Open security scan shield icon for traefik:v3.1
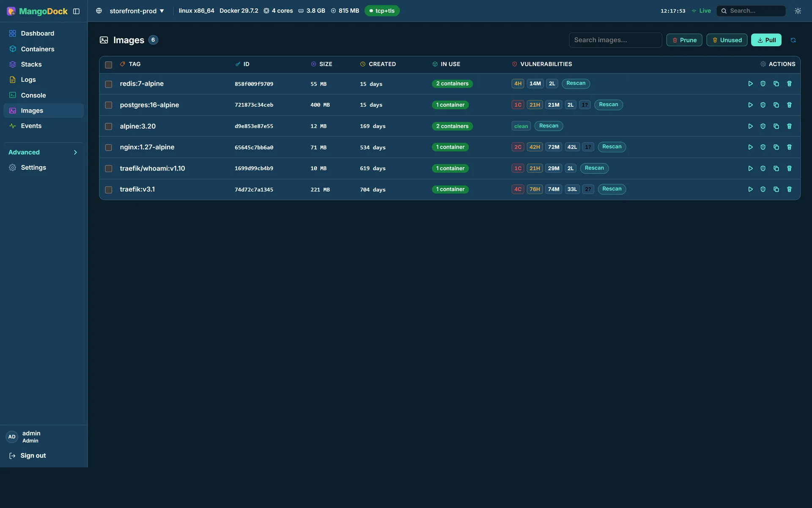Image resolution: width=812 pixels, height=508 pixels. point(763,189)
